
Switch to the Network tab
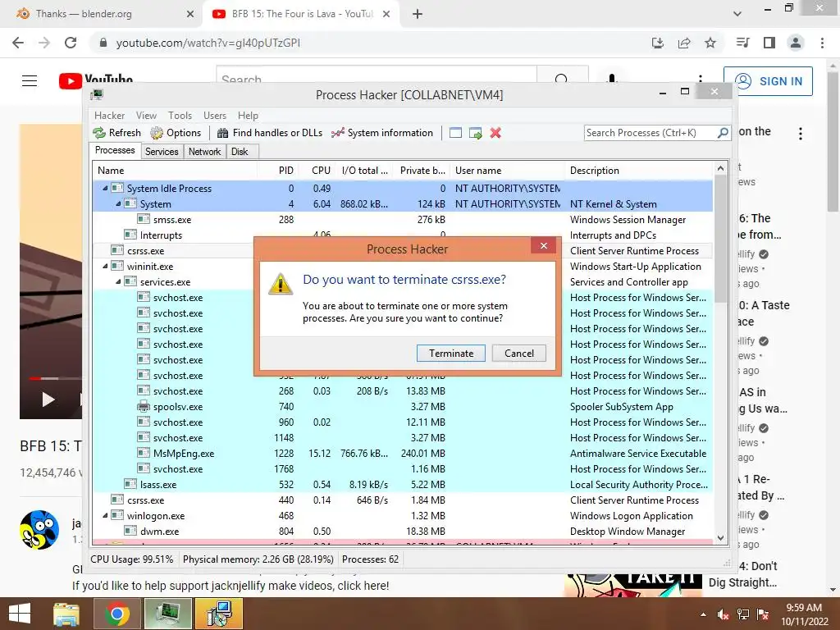coord(204,152)
